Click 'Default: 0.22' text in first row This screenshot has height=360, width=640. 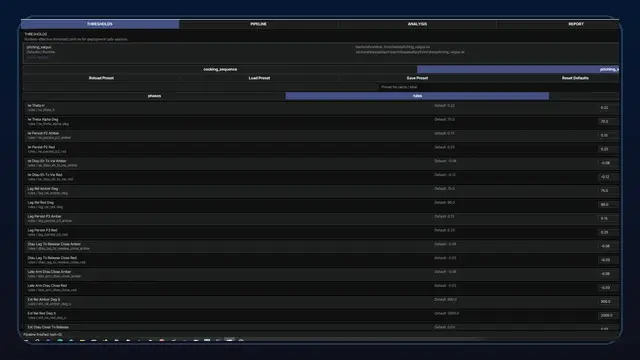[x=444, y=106]
